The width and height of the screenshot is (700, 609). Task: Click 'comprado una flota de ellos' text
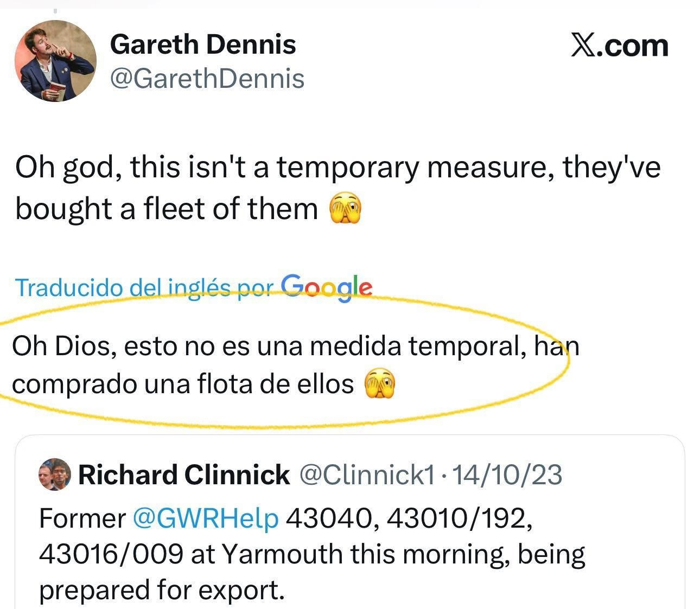coord(182,384)
